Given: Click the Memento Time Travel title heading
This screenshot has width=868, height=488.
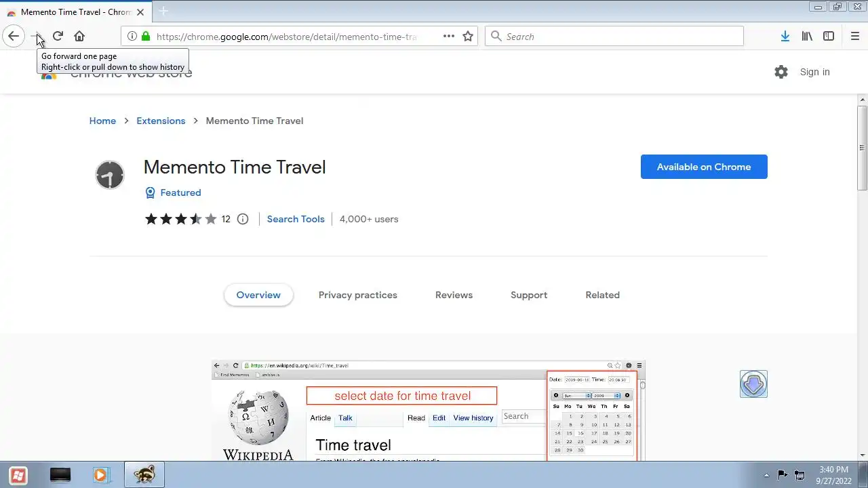Looking at the screenshot, I should click(235, 167).
